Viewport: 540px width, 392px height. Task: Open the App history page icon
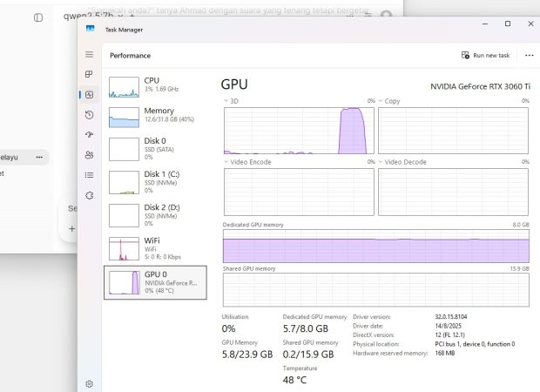(89, 115)
